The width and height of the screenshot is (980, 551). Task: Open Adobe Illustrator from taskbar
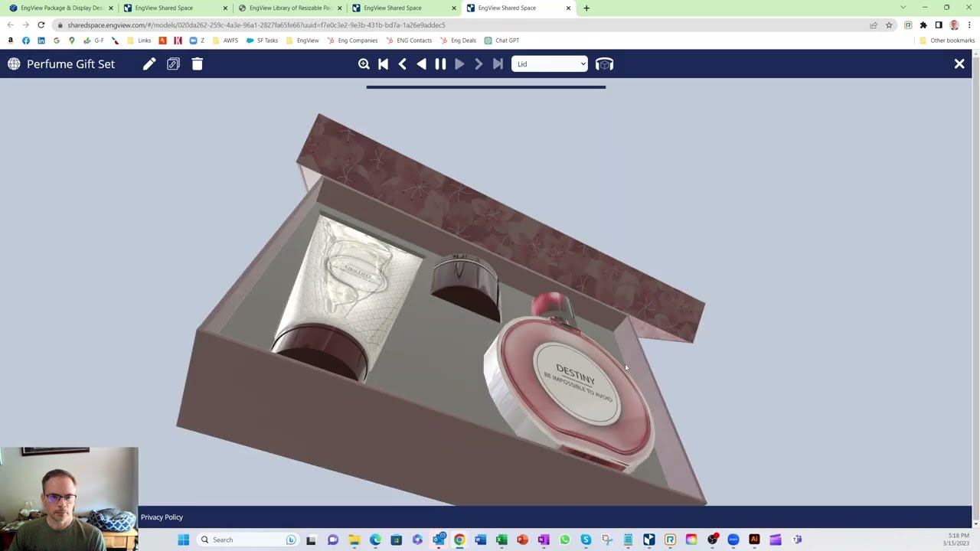click(x=754, y=540)
